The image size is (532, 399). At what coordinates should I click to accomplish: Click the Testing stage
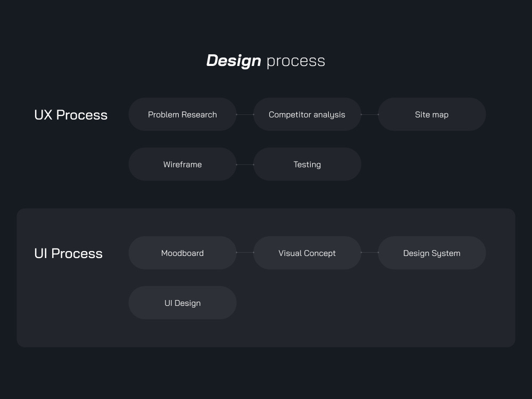point(307,164)
